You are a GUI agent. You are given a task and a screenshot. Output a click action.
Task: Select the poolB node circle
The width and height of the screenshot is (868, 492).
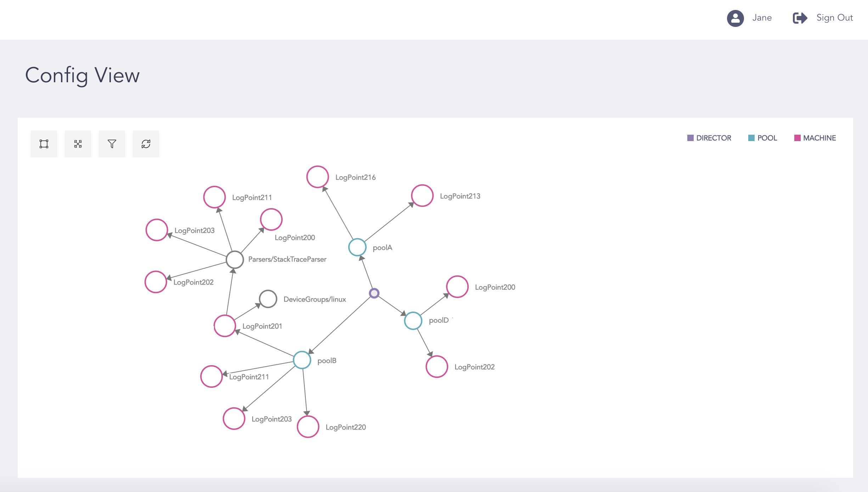302,360
